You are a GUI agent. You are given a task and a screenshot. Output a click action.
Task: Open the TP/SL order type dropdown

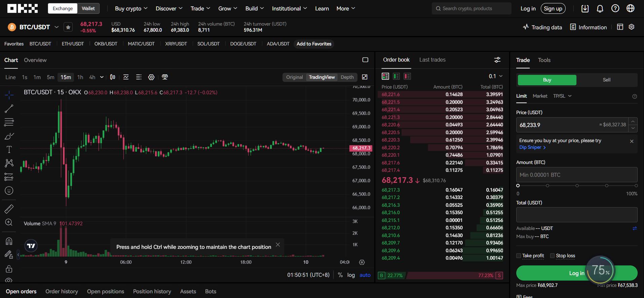click(562, 96)
